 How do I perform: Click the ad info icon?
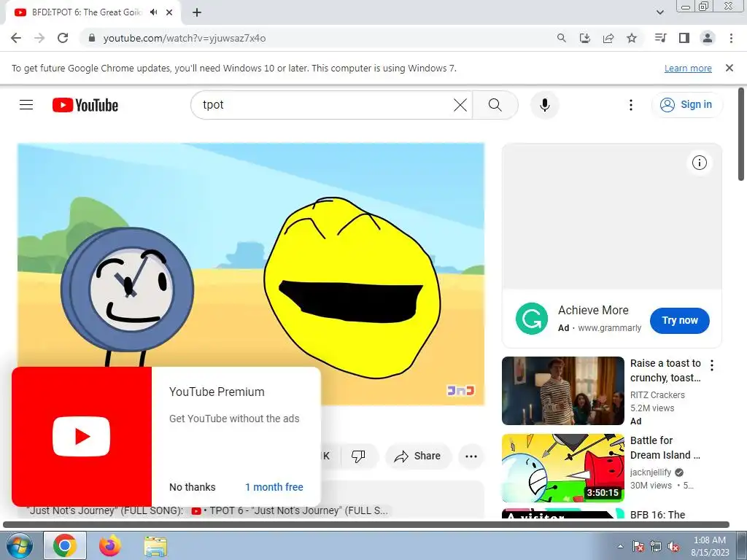pos(699,163)
